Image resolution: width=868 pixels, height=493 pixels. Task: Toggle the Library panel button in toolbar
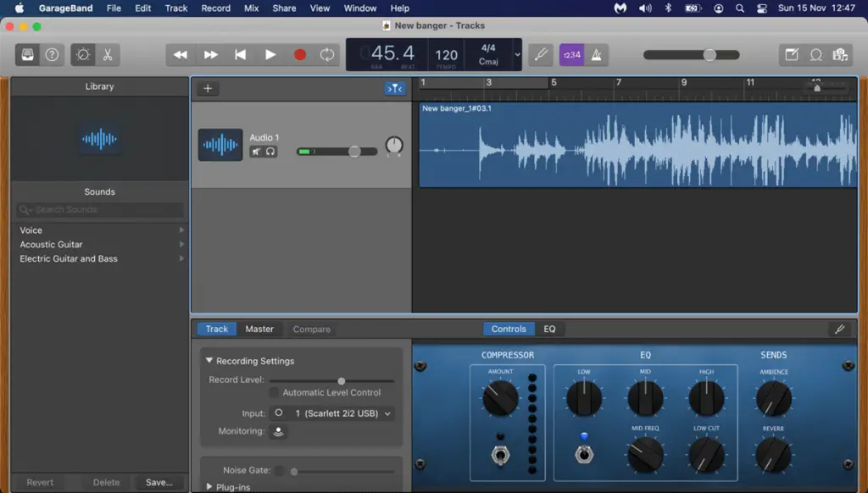(27, 55)
